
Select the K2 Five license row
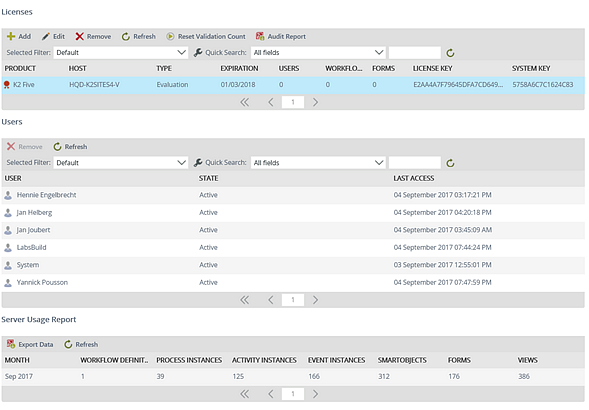click(293, 85)
